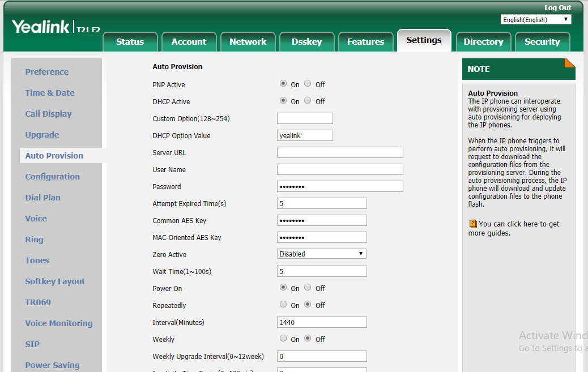
Task: Open Ring in the sidebar
Action: 34,240
